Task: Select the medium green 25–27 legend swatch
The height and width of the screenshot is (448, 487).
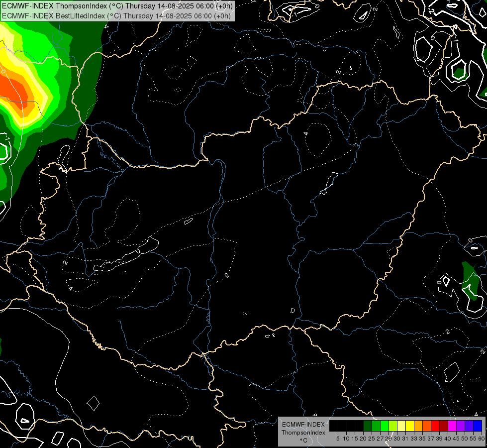Action: click(376, 426)
